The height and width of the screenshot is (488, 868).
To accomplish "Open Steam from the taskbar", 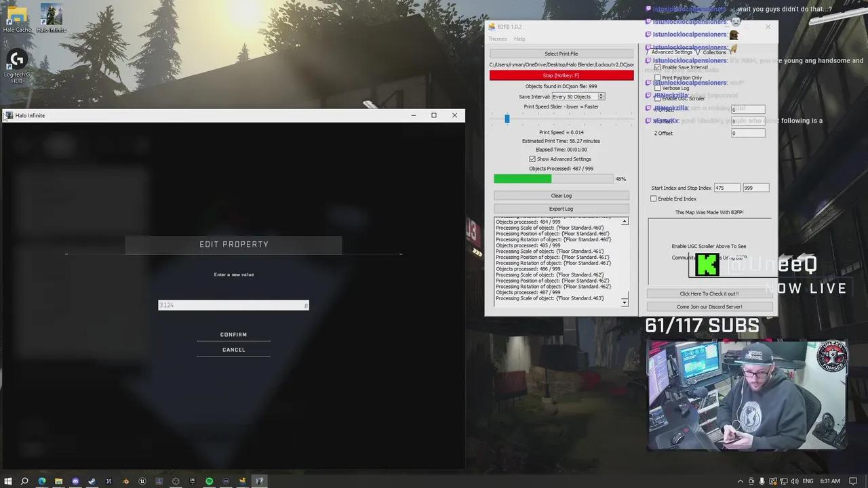I will [x=92, y=481].
